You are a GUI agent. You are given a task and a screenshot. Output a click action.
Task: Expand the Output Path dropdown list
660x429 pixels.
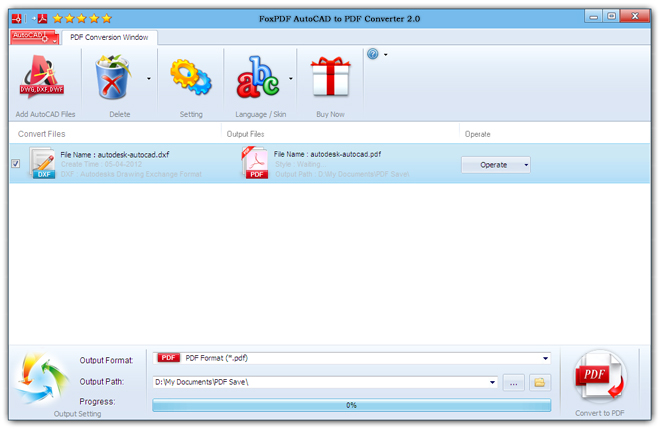(492, 382)
